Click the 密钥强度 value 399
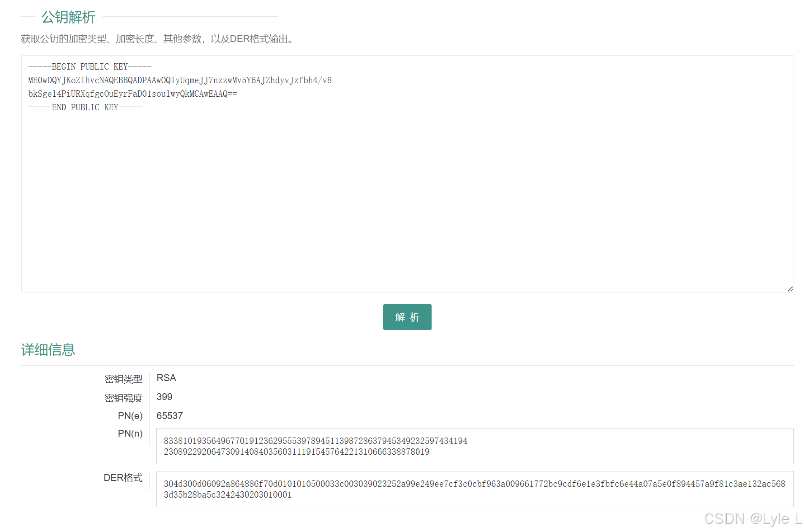 [x=164, y=397]
